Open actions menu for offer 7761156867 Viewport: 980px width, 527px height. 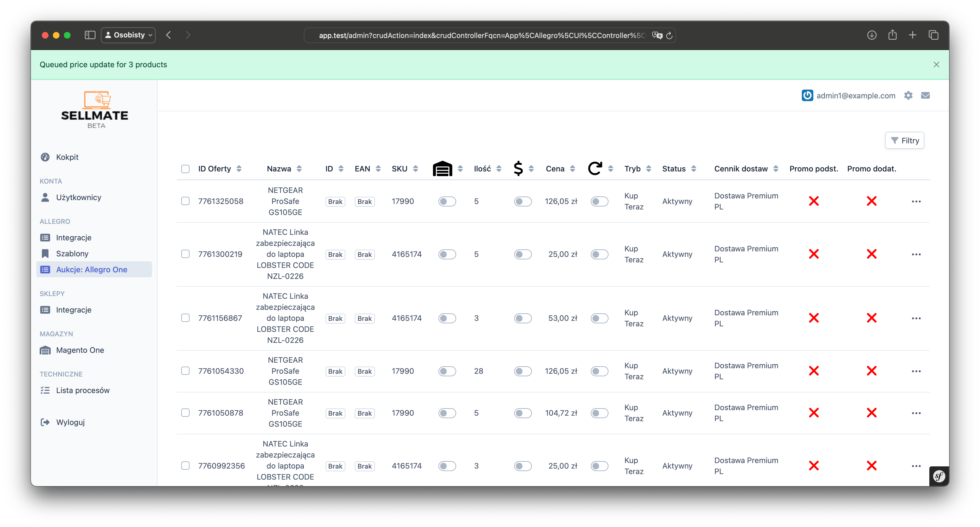click(916, 318)
